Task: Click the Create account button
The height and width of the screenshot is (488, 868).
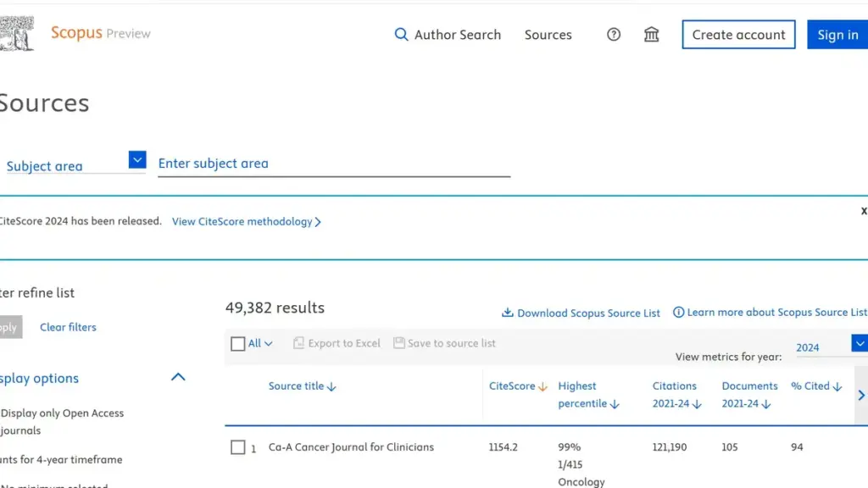Action: (x=738, y=35)
